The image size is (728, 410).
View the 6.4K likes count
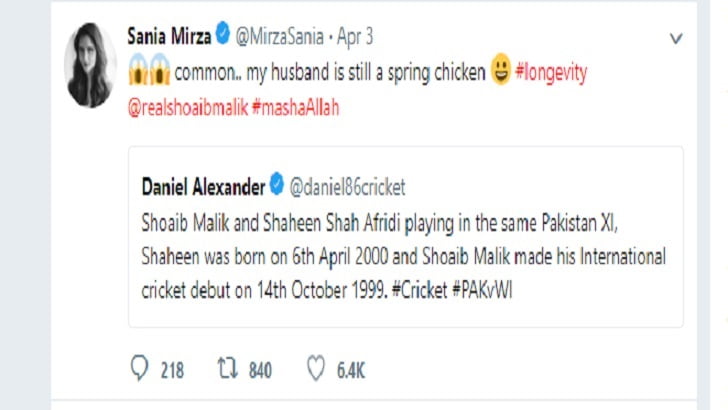[x=350, y=371]
